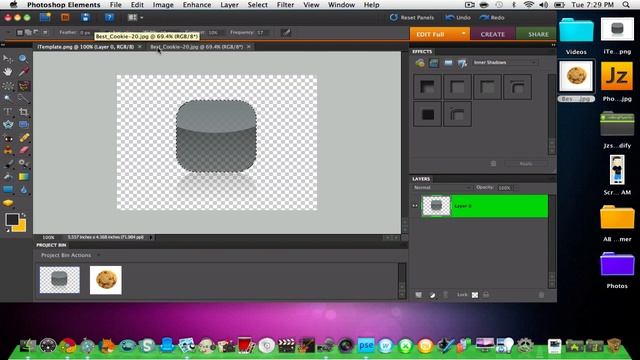Switch to Best_Cookie-20.jpg document tab

tap(197, 47)
